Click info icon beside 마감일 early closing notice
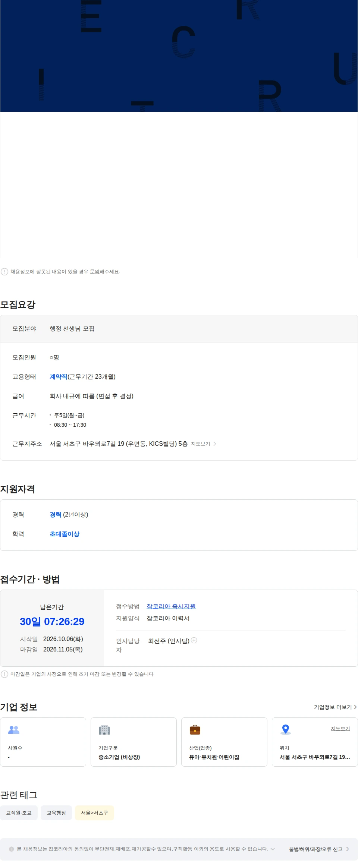Screen dimensions: 358x868 pos(4,674)
